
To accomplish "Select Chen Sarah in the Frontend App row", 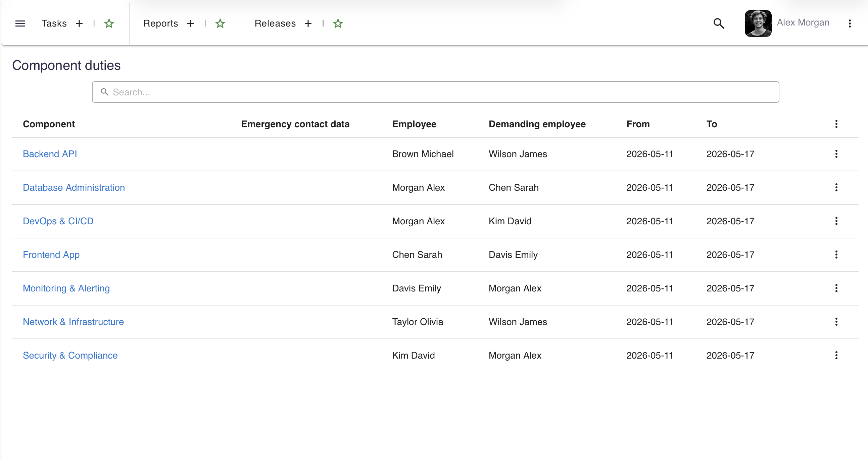I will coord(417,255).
